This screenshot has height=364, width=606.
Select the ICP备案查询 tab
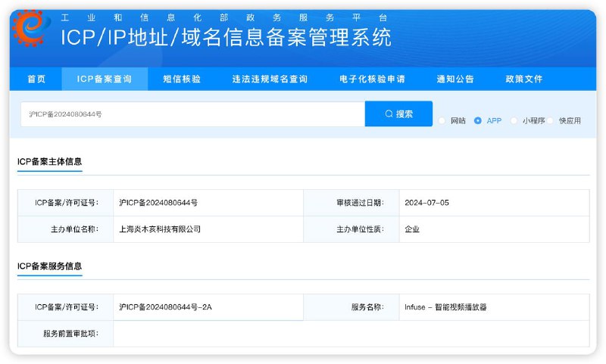point(105,79)
